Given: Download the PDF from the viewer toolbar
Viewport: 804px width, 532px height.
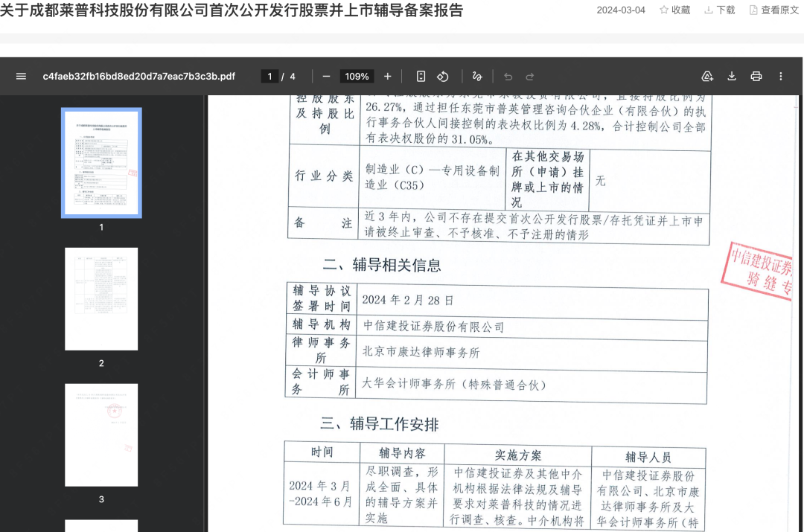Looking at the screenshot, I should 732,77.
